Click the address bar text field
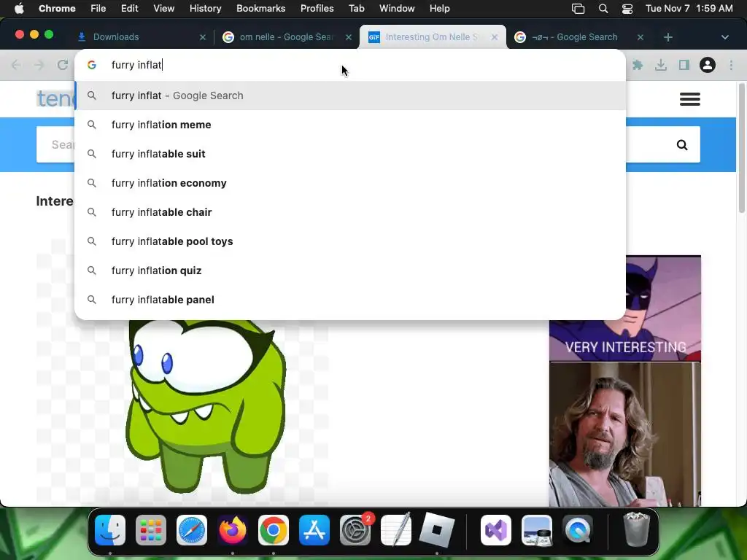The width and height of the screenshot is (747, 560). (x=350, y=65)
